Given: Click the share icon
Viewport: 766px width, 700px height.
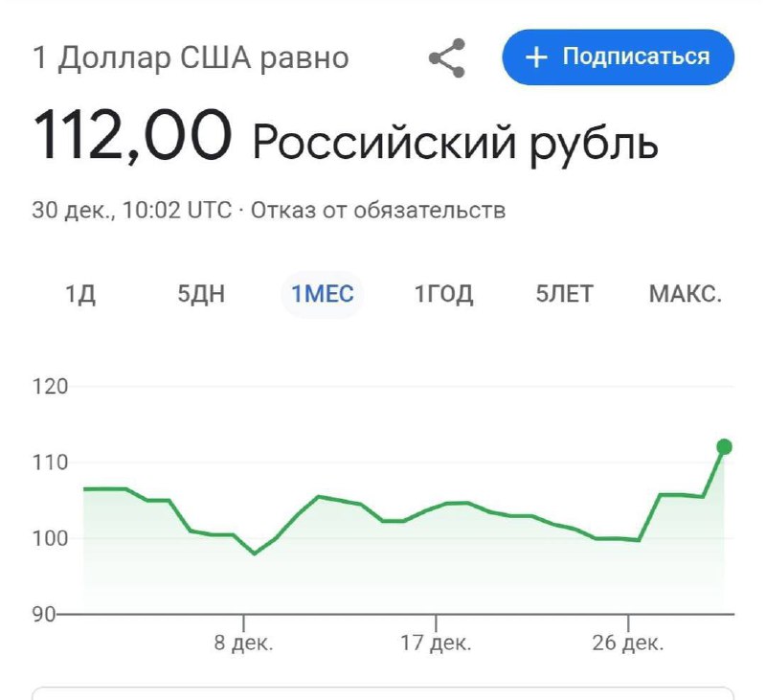Looking at the screenshot, I should pyautogui.click(x=446, y=57).
